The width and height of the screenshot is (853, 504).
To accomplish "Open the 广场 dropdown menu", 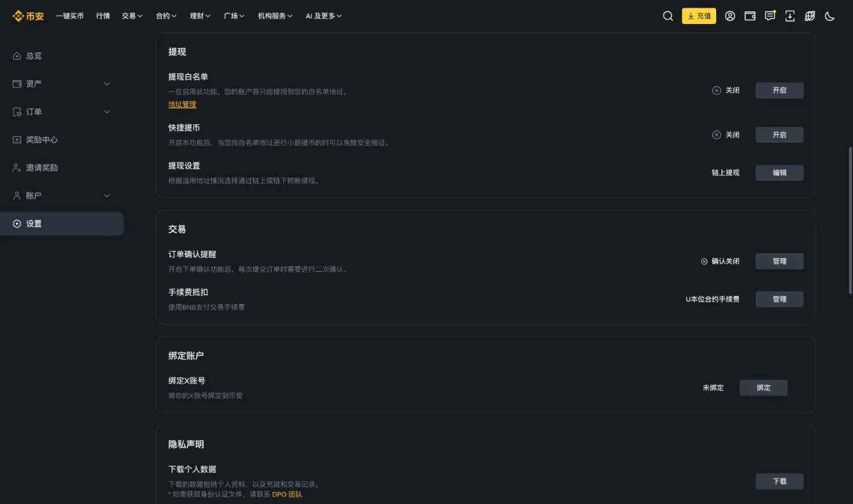I will coord(234,16).
